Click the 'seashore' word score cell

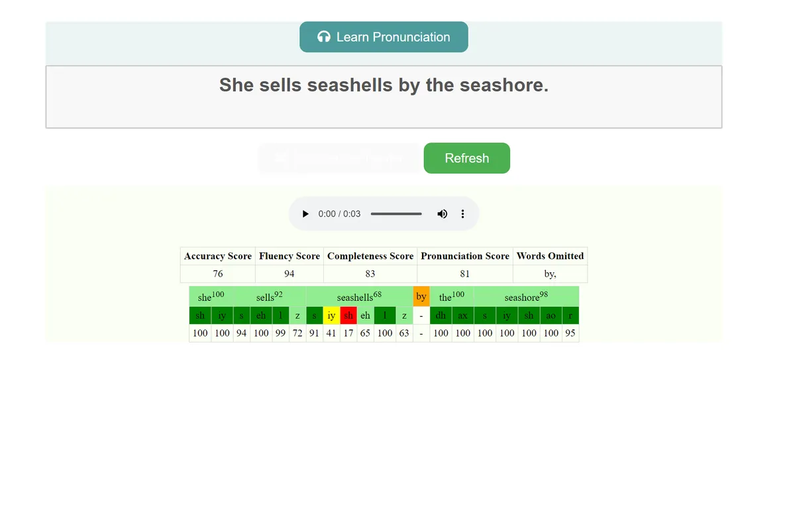[525, 296]
